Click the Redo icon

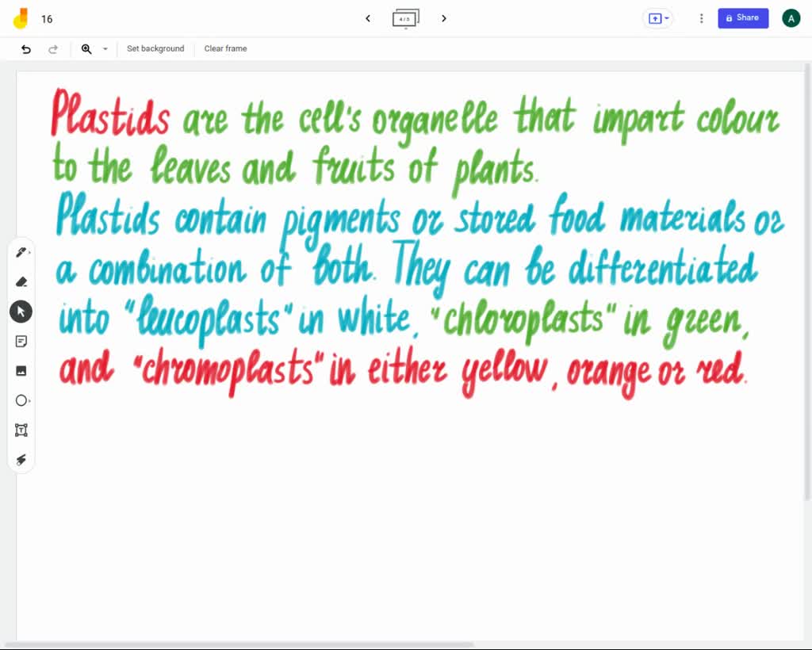coord(53,48)
